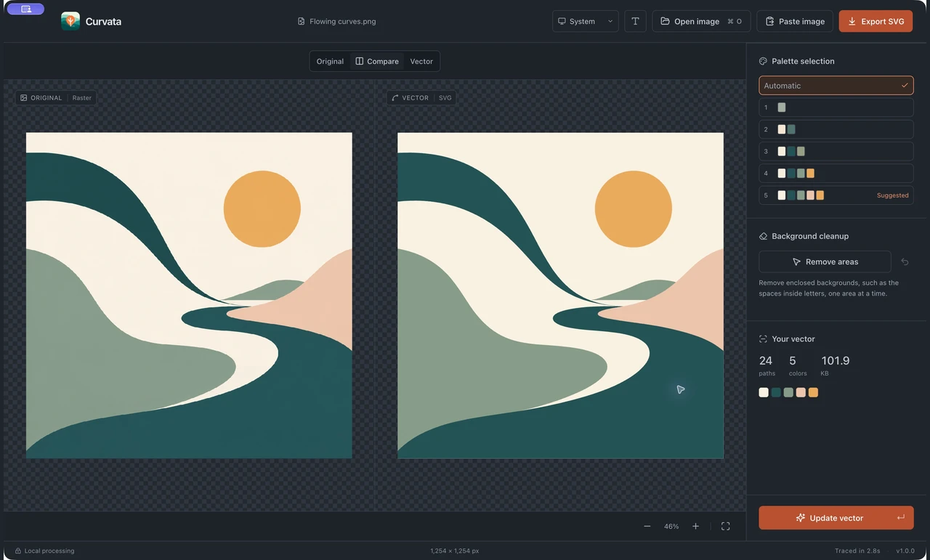This screenshot has width=930, height=560.
Task: Open the System theme dropdown
Action: [586, 21]
